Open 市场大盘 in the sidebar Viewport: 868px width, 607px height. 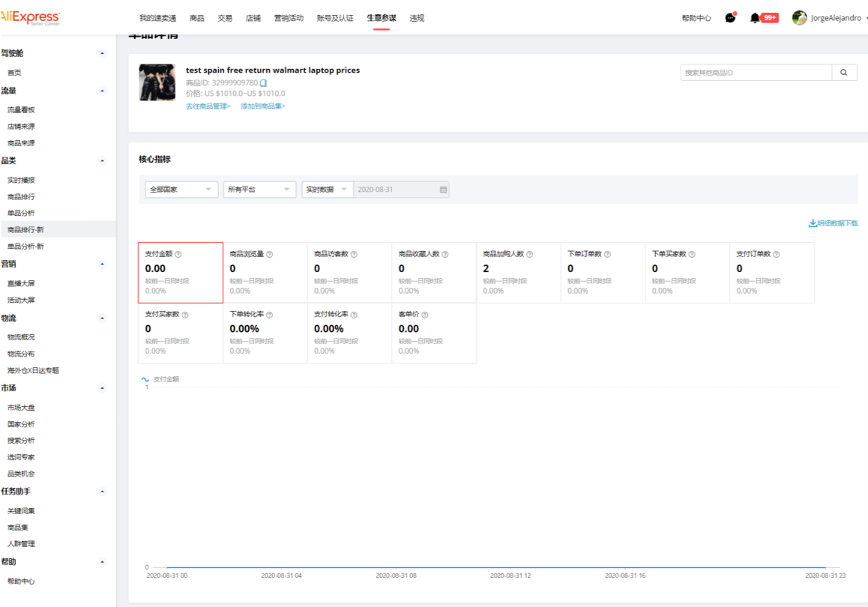(21, 408)
